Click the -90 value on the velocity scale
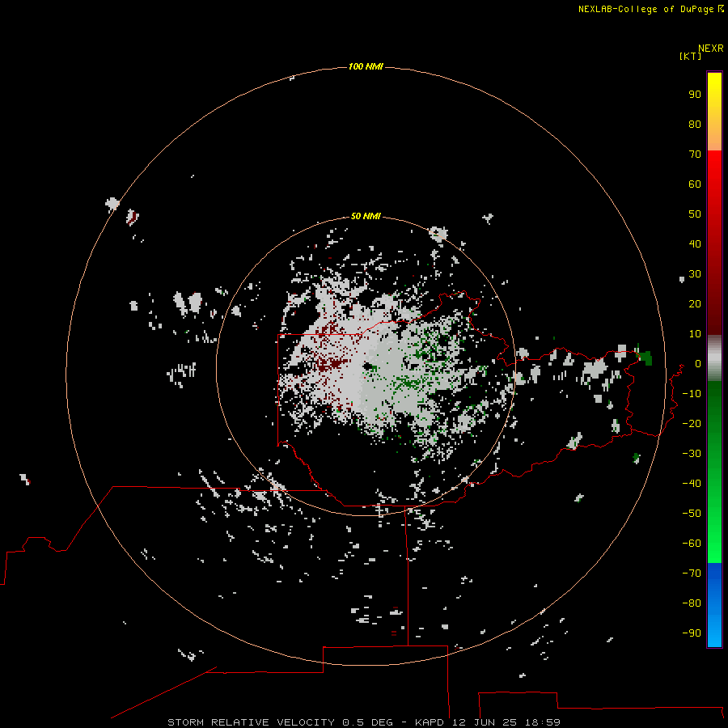 pos(692,633)
